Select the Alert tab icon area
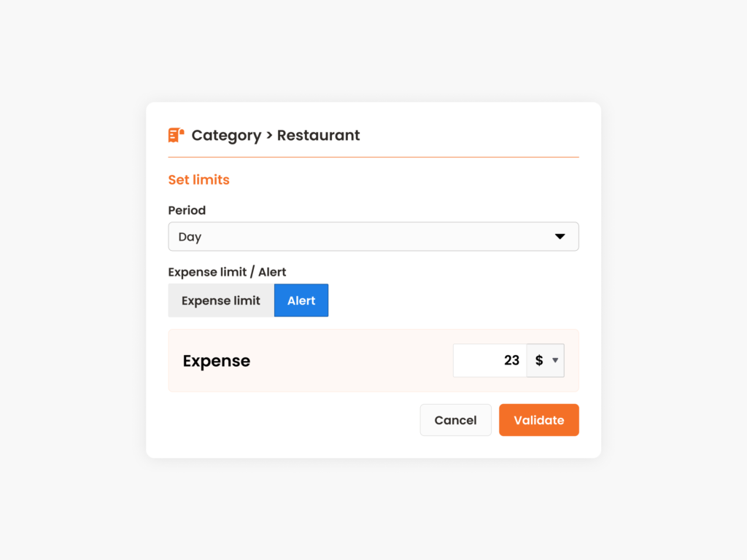The height and width of the screenshot is (560, 747). pos(301,300)
